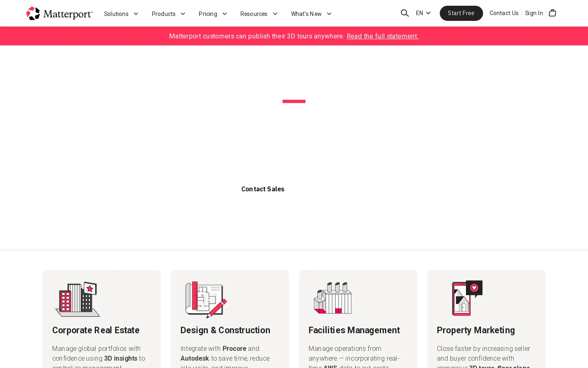Click the Matterport logo

click(59, 13)
